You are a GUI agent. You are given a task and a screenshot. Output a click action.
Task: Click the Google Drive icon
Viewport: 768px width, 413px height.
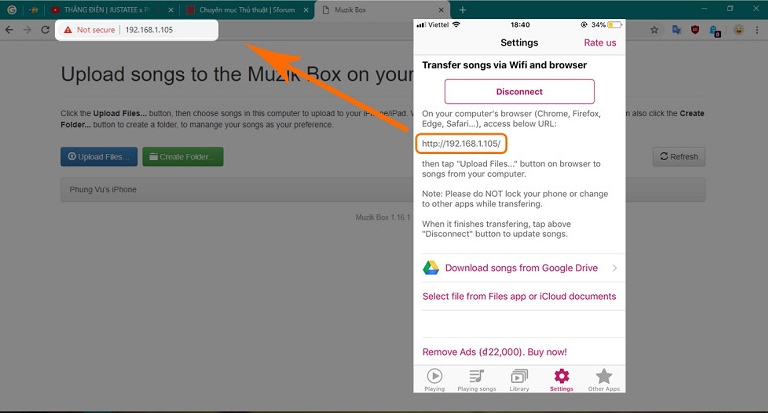[430, 268]
